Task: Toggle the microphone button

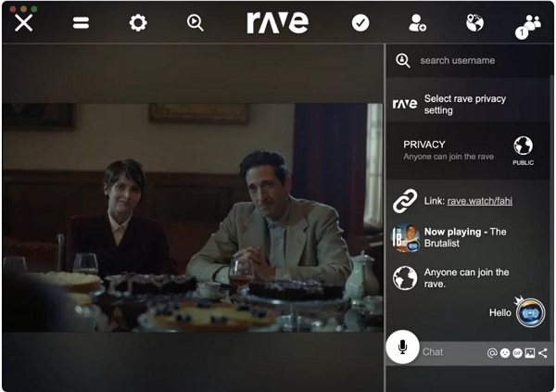Action: pyautogui.click(x=402, y=348)
